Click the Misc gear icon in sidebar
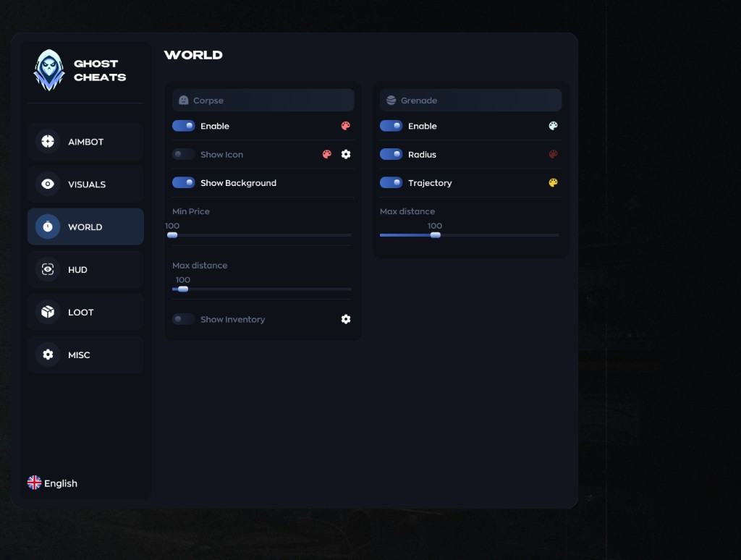Screen dimensions: 741x560 pos(48,355)
